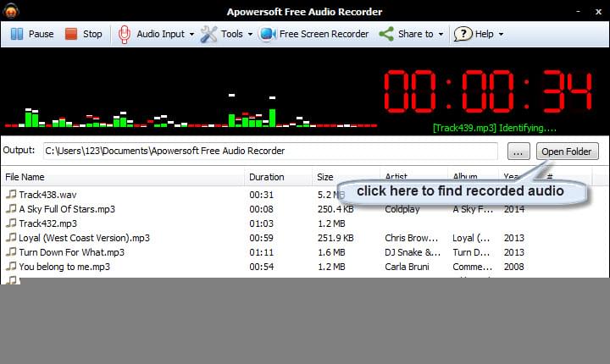
Task: Click the browse ellipsis button
Action: pos(519,152)
